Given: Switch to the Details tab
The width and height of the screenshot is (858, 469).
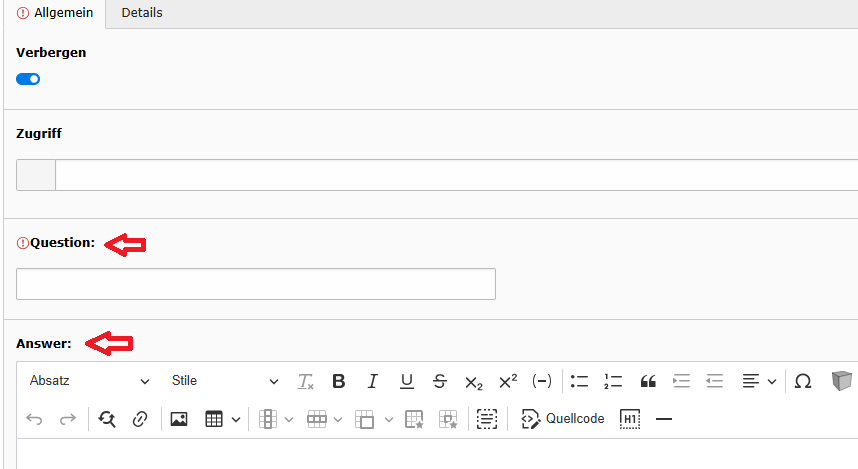Looking at the screenshot, I should coord(142,13).
